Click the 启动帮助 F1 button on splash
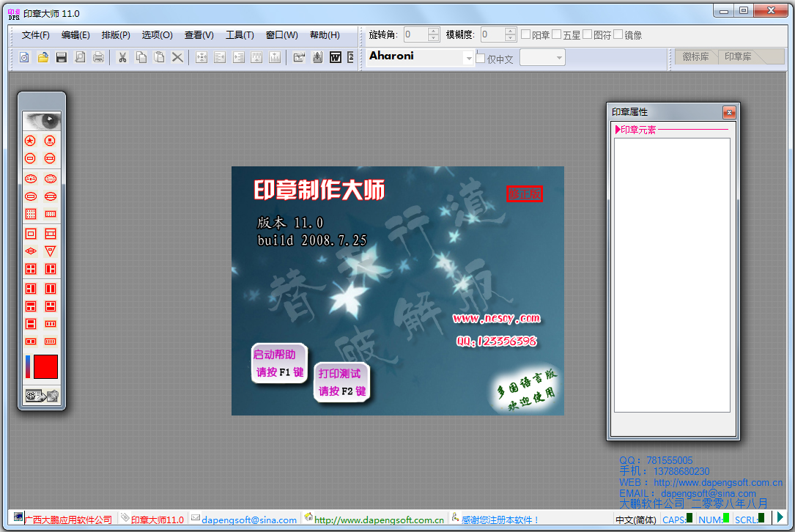This screenshot has height=532, width=795. (279, 363)
